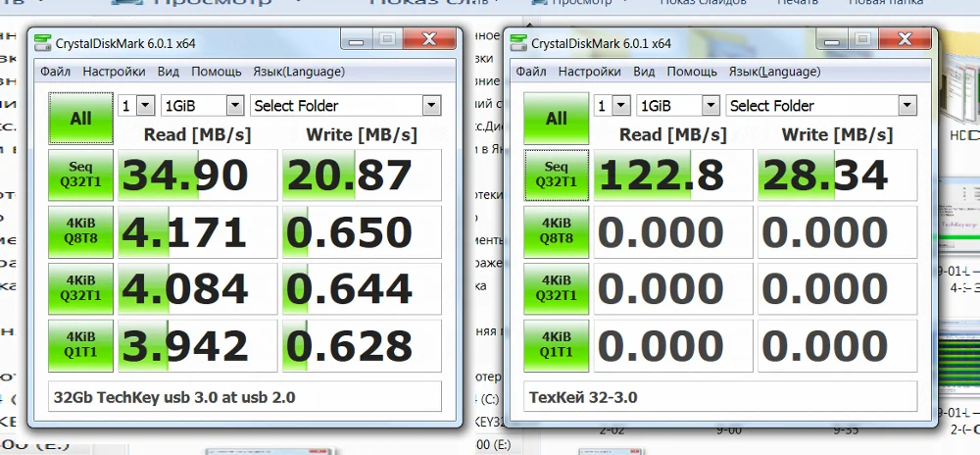Launch 4KiB Q32T1 test in right window

coord(557,288)
